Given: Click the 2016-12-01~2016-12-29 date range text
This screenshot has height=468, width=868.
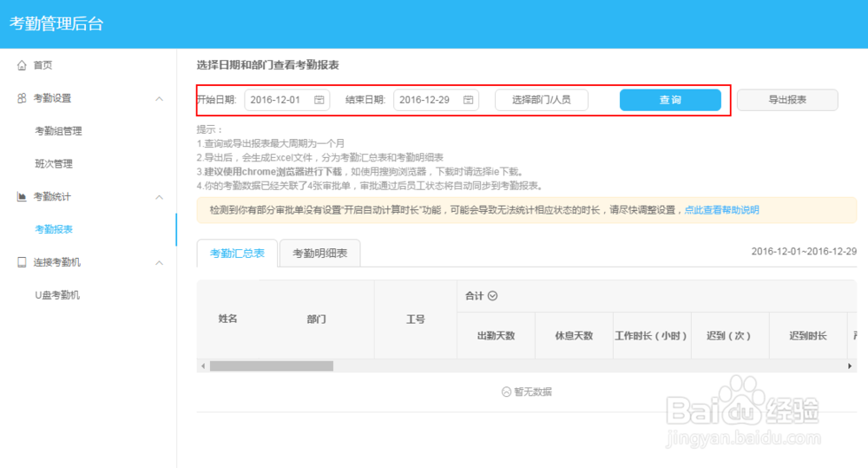Looking at the screenshot, I should pyautogui.click(x=804, y=252).
